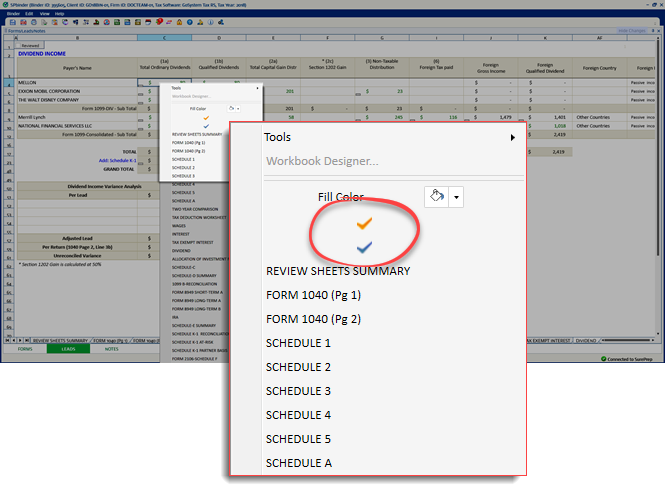Click the orange checkmark in the menu
665x491 pixels.
point(364,223)
